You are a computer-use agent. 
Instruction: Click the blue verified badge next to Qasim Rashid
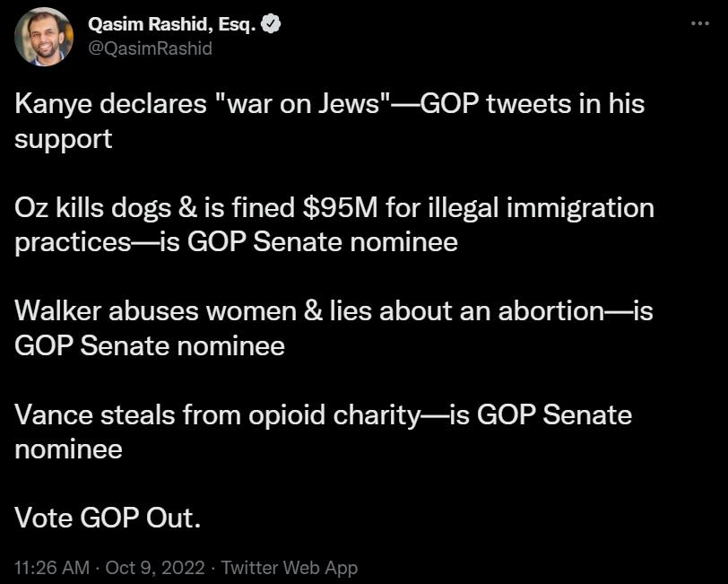click(x=273, y=25)
